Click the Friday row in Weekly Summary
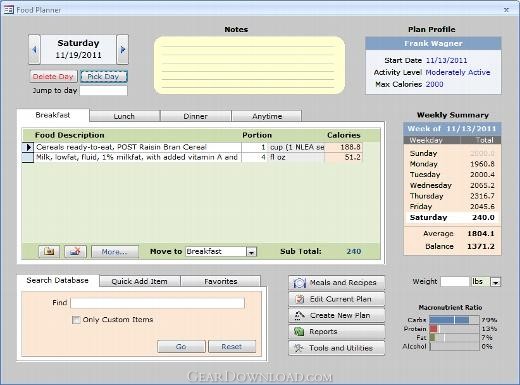520x385 pixels. [x=452, y=207]
